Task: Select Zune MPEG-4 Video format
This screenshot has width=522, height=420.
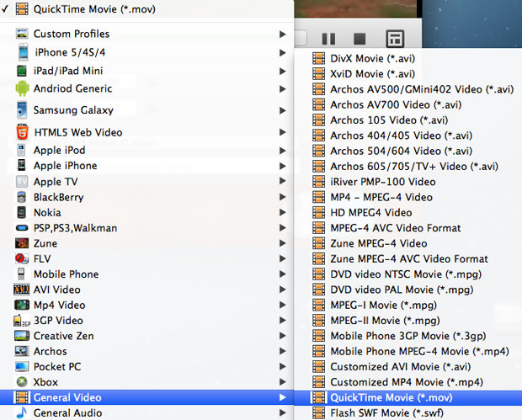Action: (408, 243)
